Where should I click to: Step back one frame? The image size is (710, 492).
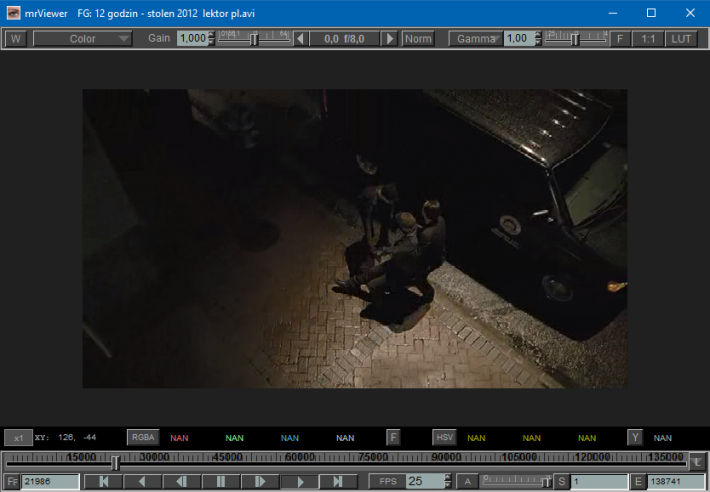point(182,482)
